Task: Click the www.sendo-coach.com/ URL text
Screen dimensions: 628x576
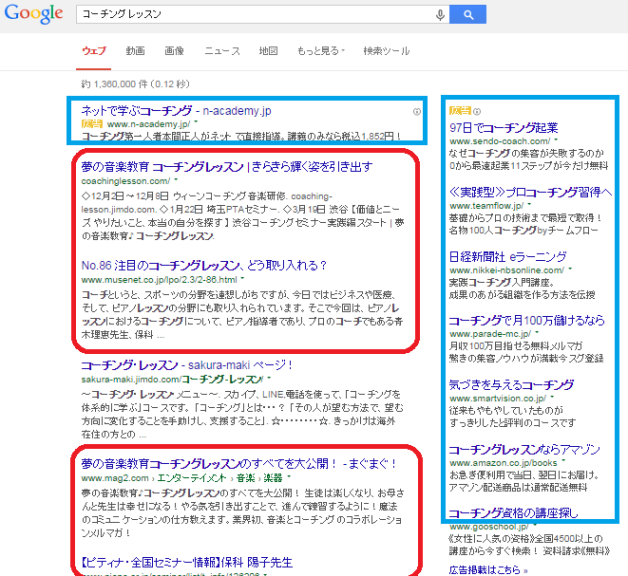Action: (500, 141)
